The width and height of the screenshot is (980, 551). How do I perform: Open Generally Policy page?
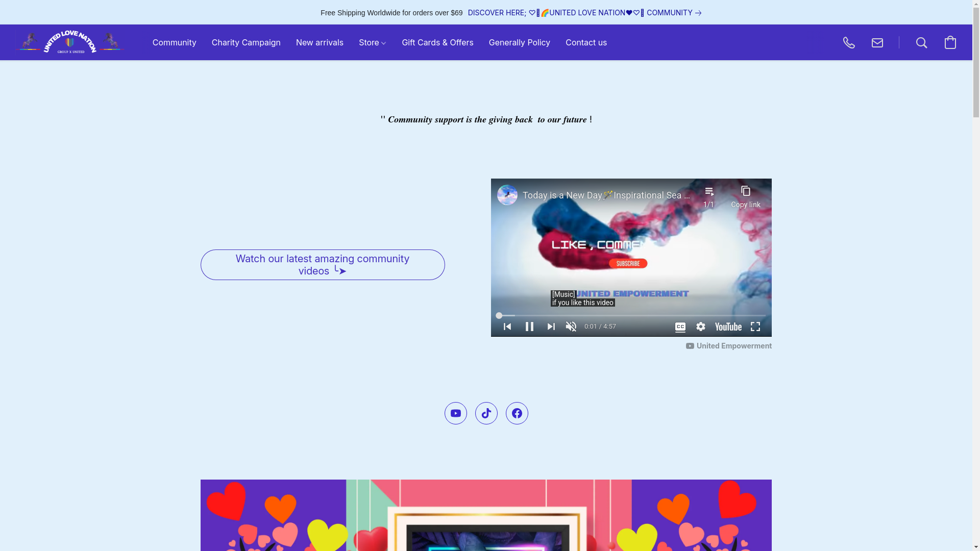pyautogui.click(x=520, y=42)
